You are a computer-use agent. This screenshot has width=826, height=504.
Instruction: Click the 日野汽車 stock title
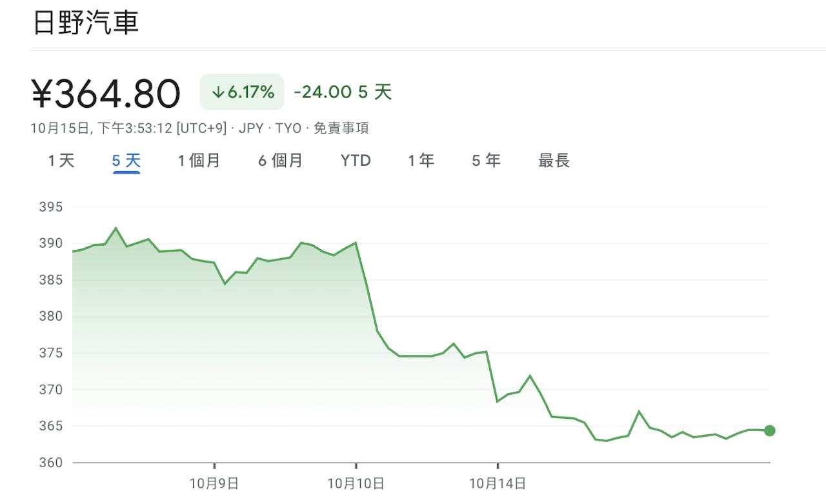(86, 23)
